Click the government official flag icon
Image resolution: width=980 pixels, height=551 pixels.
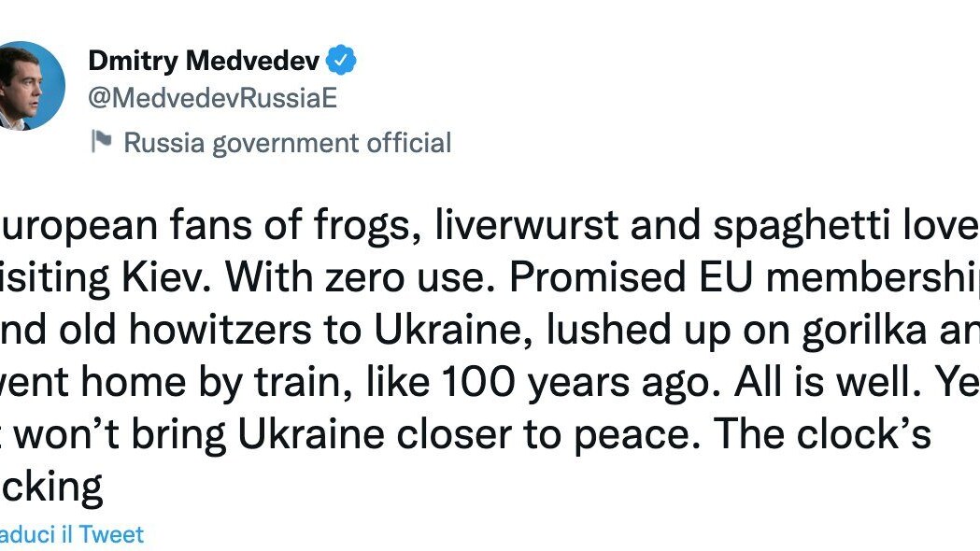tap(101, 142)
